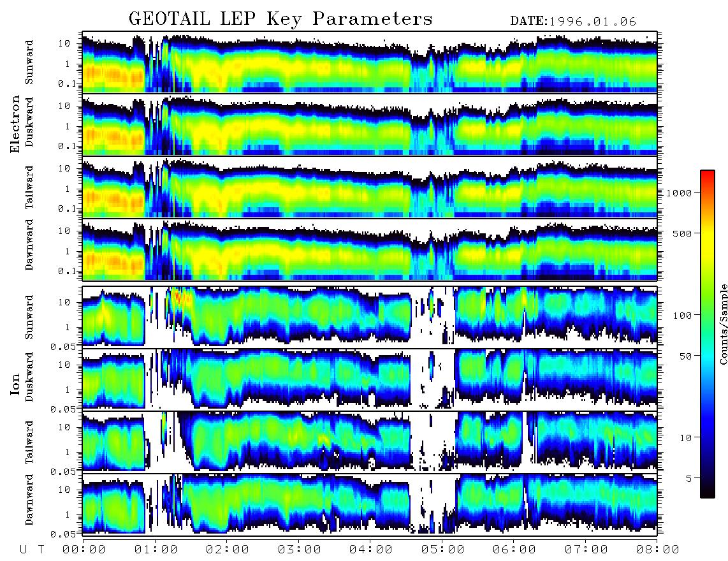Click the "05:00" time tick label
728x561 pixels.
tap(442, 550)
